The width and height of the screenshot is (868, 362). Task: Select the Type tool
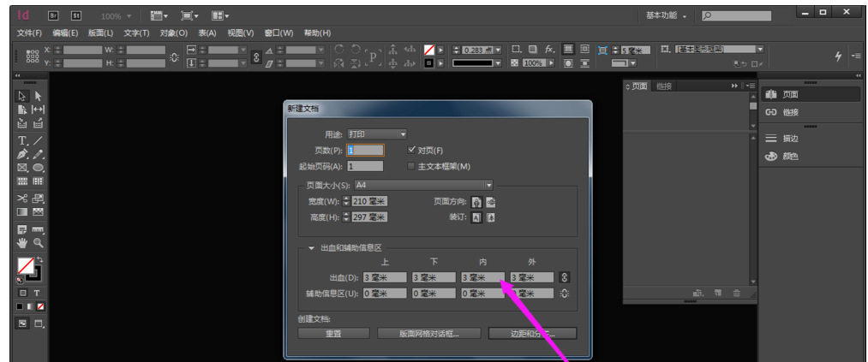point(22,140)
